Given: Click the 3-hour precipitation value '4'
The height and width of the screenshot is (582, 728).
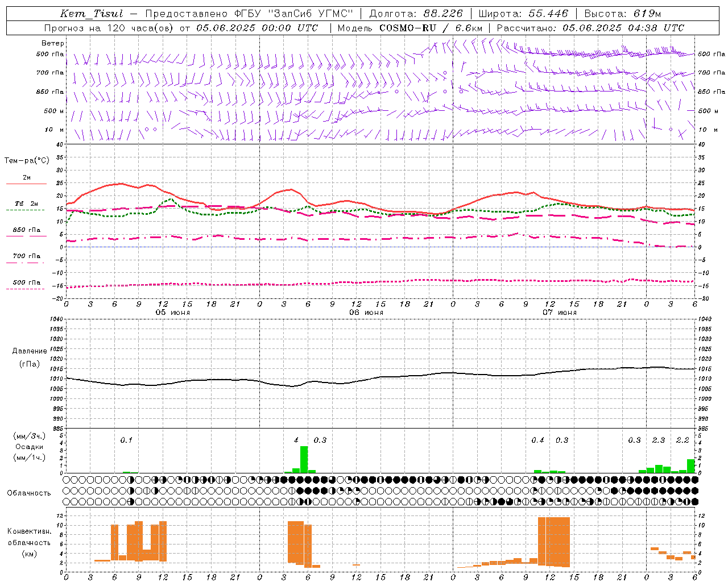Looking at the screenshot, I should (x=296, y=440).
